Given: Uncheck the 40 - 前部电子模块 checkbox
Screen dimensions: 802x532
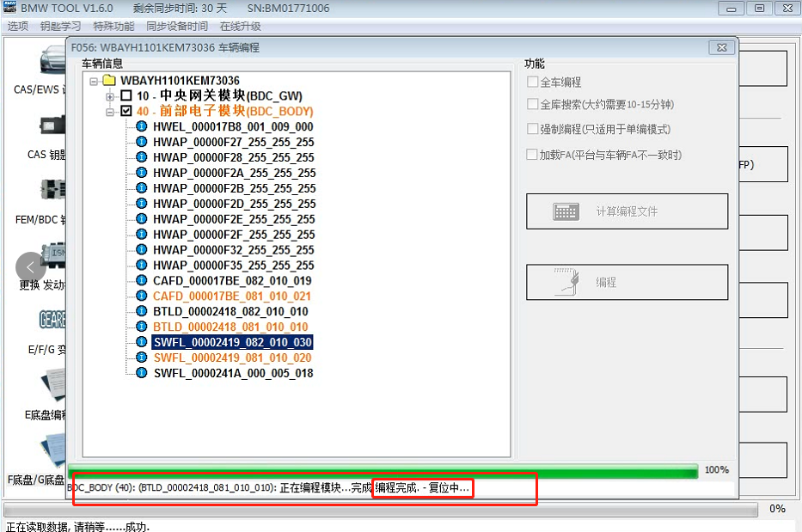Looking at the screenshot, I should [126, 111].
